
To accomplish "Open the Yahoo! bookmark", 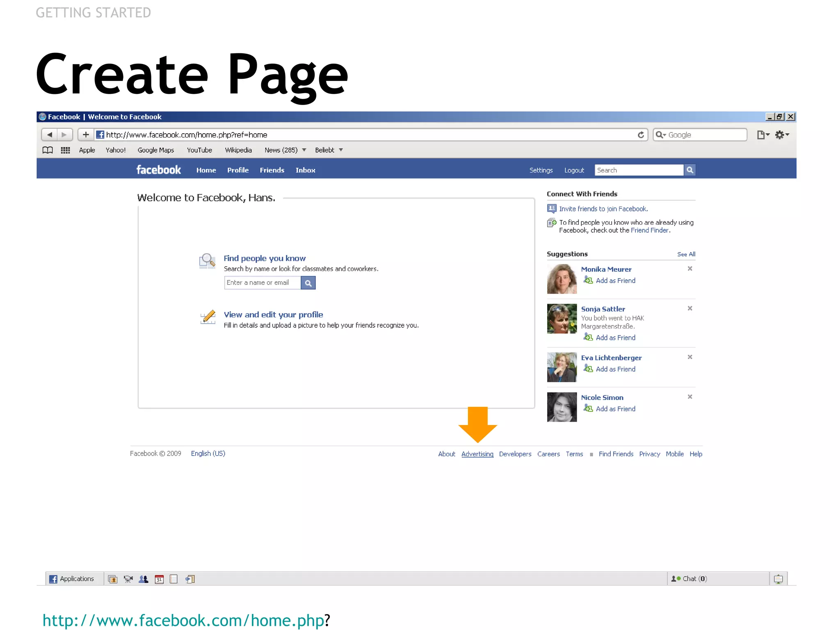I will pyautogui.click(x=116, y=150).
